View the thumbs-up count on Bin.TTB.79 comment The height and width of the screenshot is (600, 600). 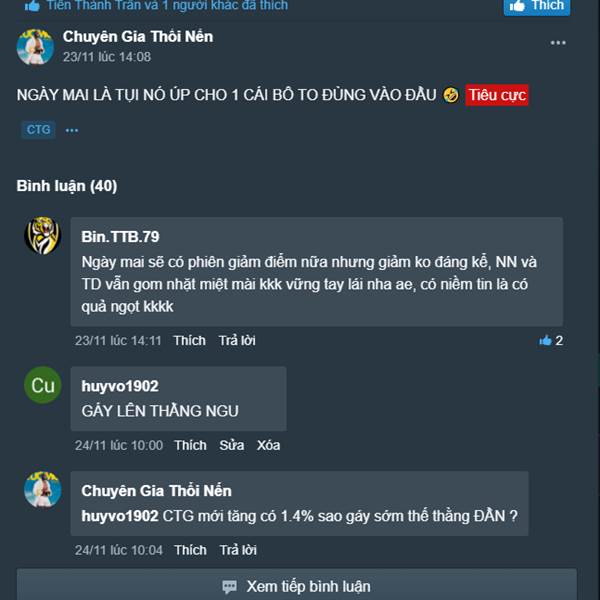click(x=551, y=340)
